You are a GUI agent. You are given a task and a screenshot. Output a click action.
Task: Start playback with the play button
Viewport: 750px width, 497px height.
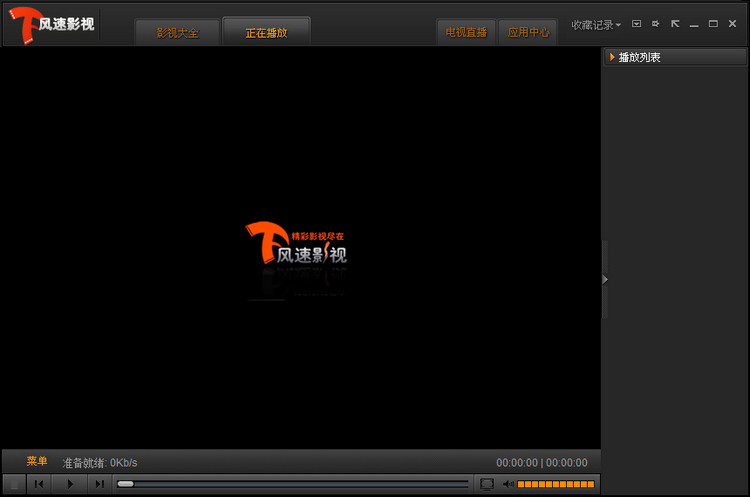point(70,484)
